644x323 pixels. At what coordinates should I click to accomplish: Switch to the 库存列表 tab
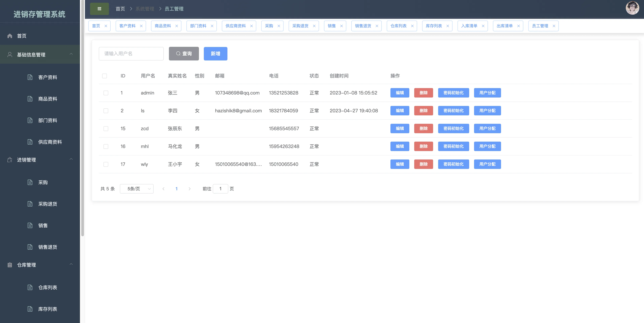tap(434, 26)
